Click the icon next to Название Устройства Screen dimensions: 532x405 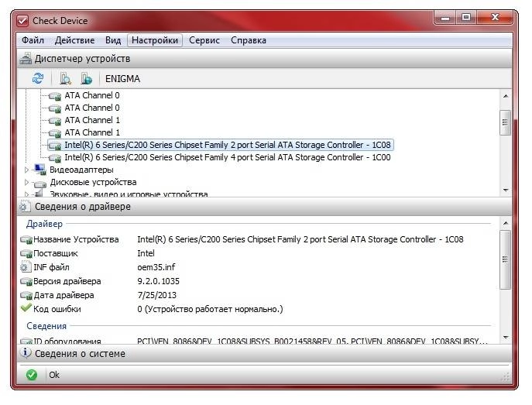26,240
